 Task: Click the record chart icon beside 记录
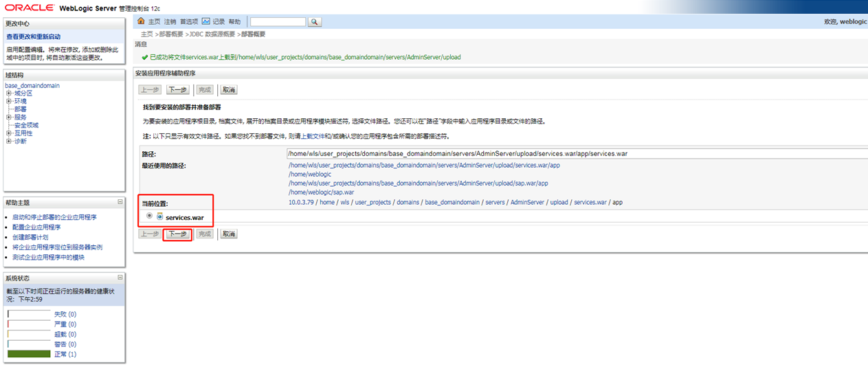(x=205, y=21)
